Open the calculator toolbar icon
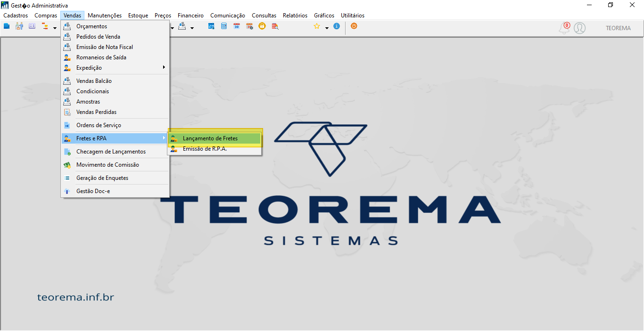The width and height of the screenshot is (644, 331). click(x=224, y=26)
